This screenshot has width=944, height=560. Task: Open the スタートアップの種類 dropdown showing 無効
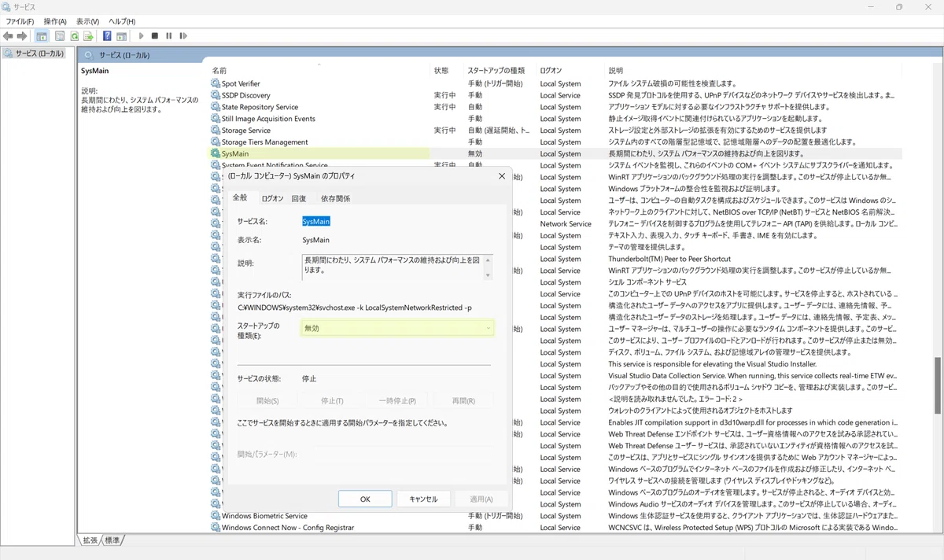click(x=397, y=328)
